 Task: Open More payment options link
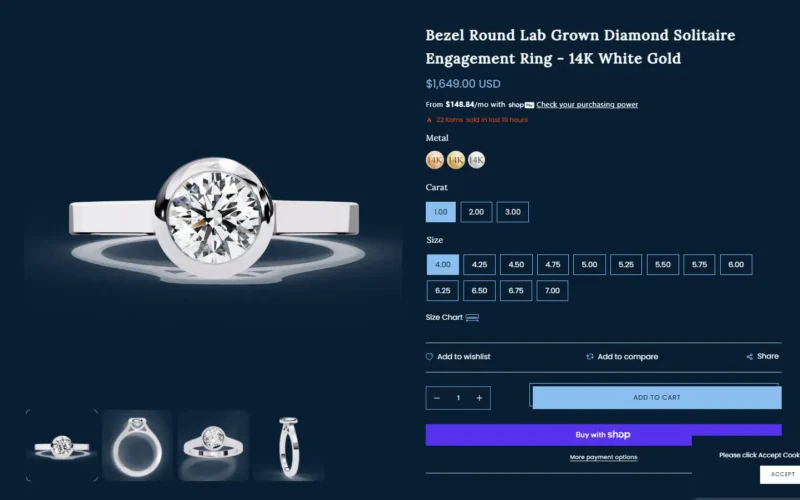pos(603,457)
